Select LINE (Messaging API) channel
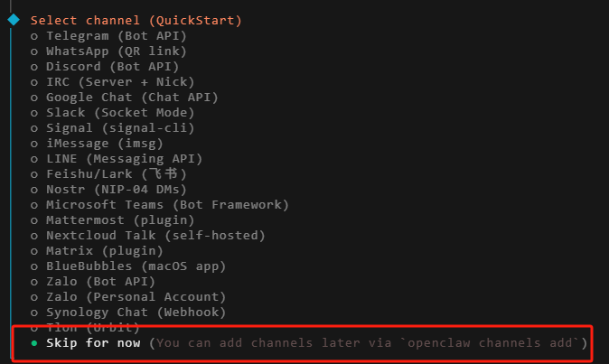This screenshot has width=609, height=364. (124, 158)
